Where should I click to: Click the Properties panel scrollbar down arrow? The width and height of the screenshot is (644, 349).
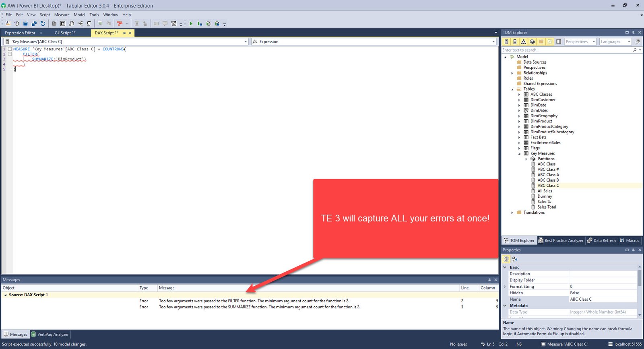(640, 315)
